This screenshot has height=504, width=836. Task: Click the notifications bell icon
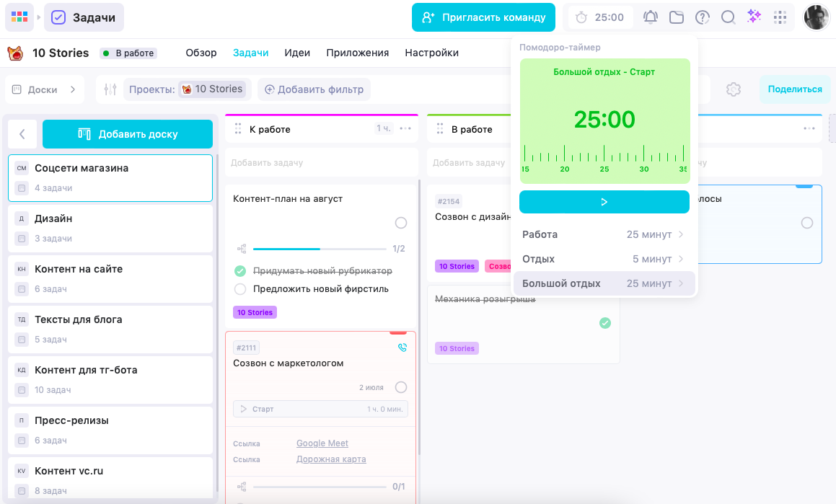coord(651,17)
